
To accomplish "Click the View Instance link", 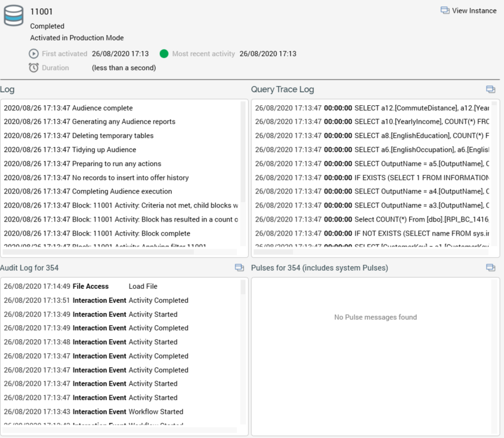I will (474, 11).
